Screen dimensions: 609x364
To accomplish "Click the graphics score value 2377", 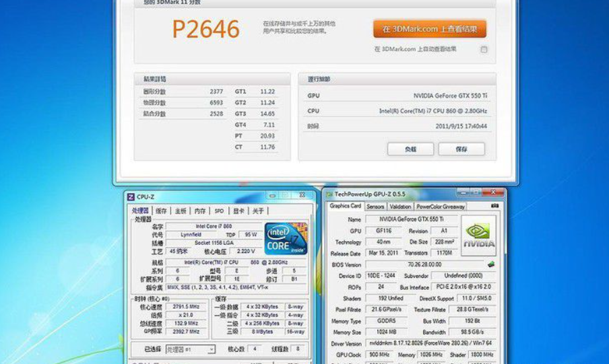I will [216, 92].
